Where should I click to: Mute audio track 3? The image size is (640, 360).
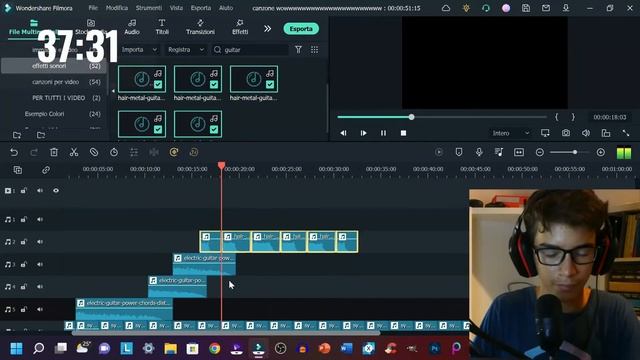tap(40, 264)
